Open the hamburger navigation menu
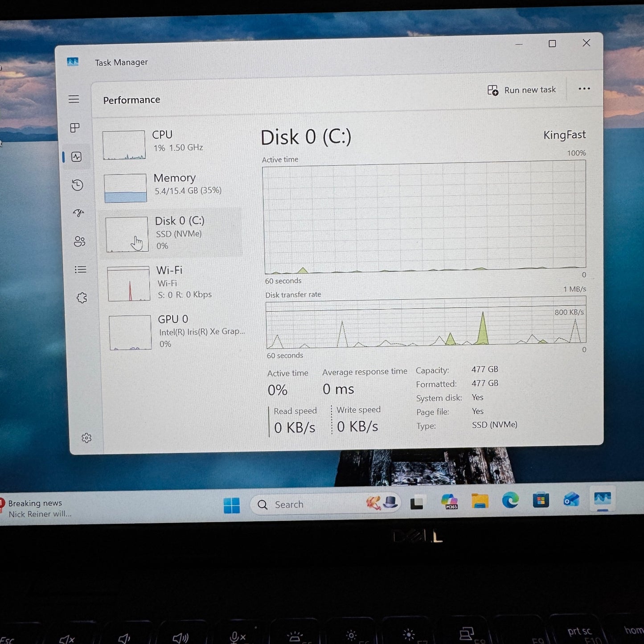The image size is (644, 644). click(74, 99)
